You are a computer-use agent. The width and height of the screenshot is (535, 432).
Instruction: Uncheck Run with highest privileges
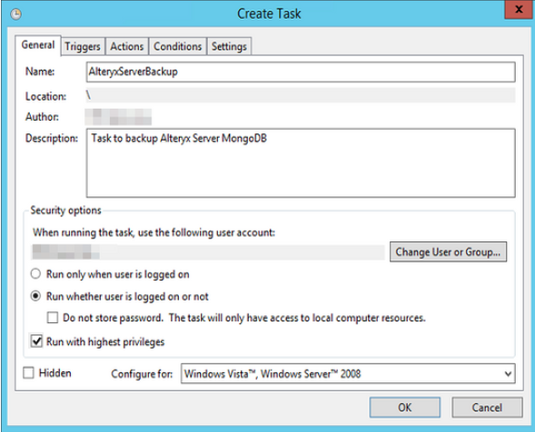(37, 341)
